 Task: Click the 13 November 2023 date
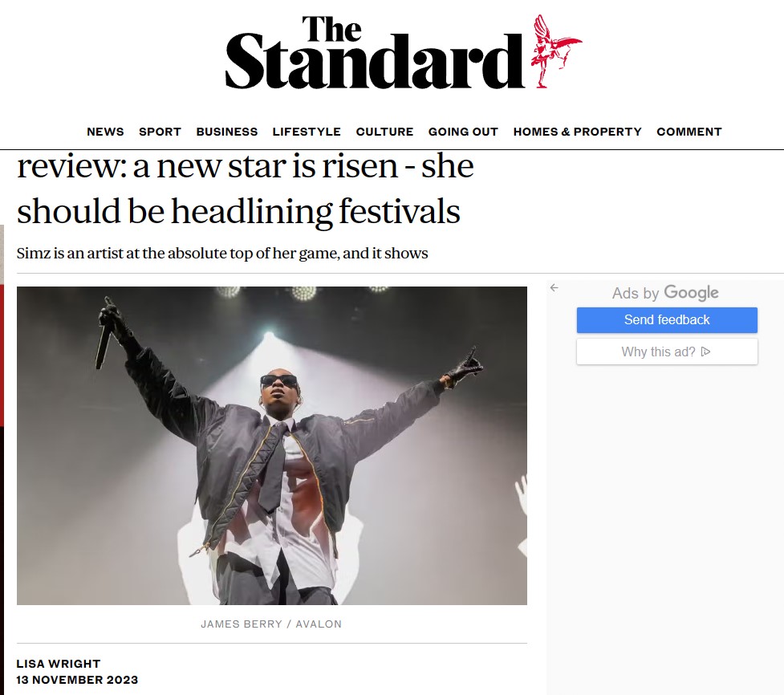tap(77, 680)
